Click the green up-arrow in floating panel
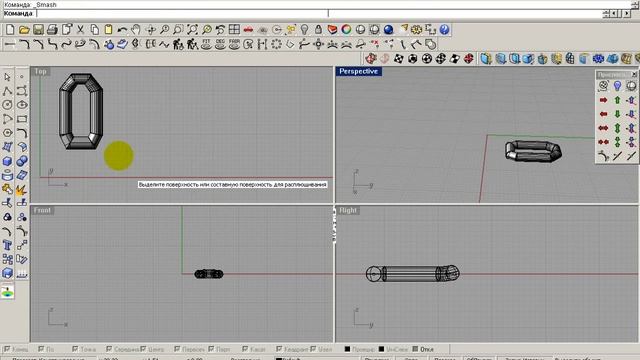 617,100
